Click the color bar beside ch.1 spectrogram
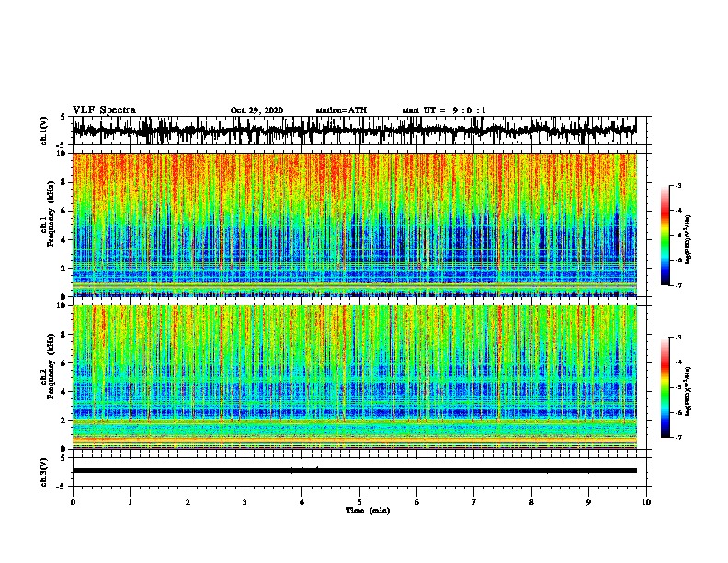Screen dimensions: 728x563 point(665,236)
